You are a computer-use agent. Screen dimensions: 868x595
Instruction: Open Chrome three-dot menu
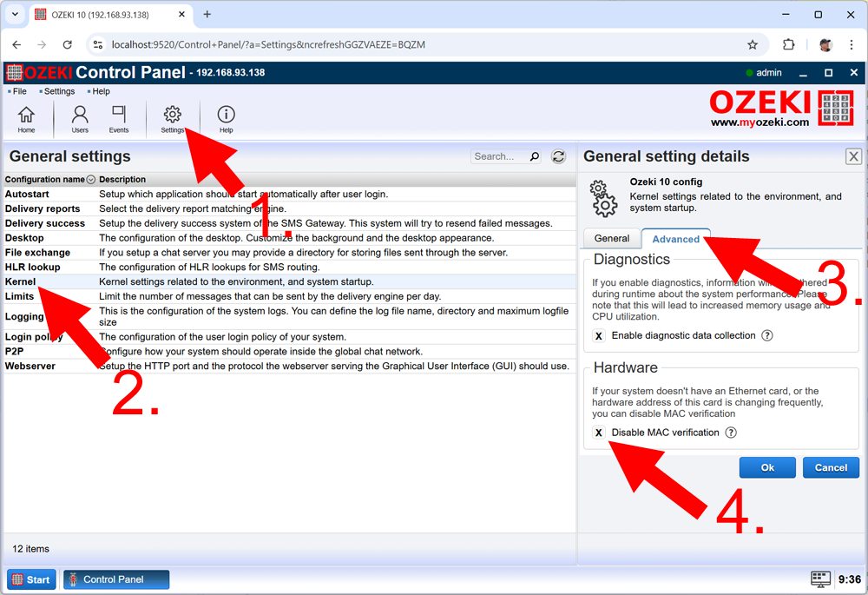tap(852, 45)
